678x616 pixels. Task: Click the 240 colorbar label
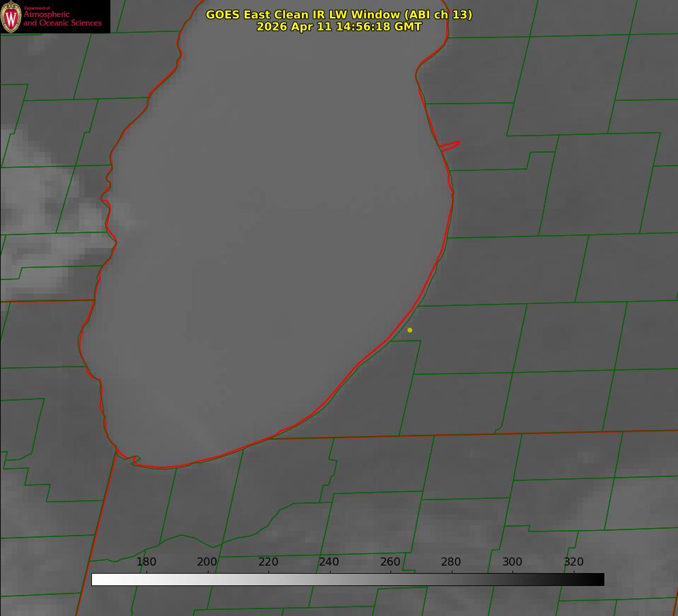point(329,561)
